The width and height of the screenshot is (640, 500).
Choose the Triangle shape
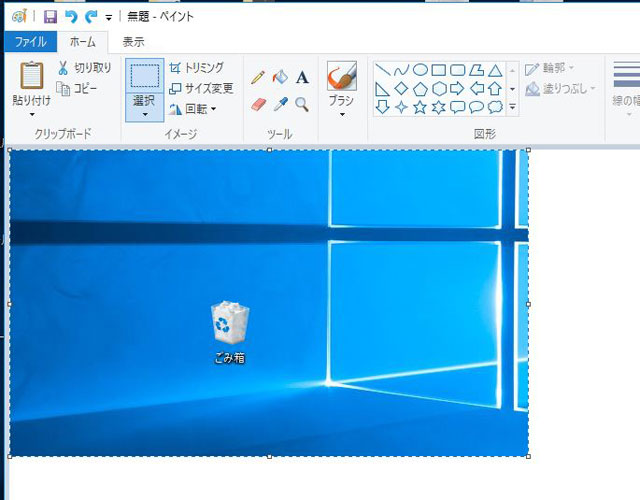coord(495,70)
